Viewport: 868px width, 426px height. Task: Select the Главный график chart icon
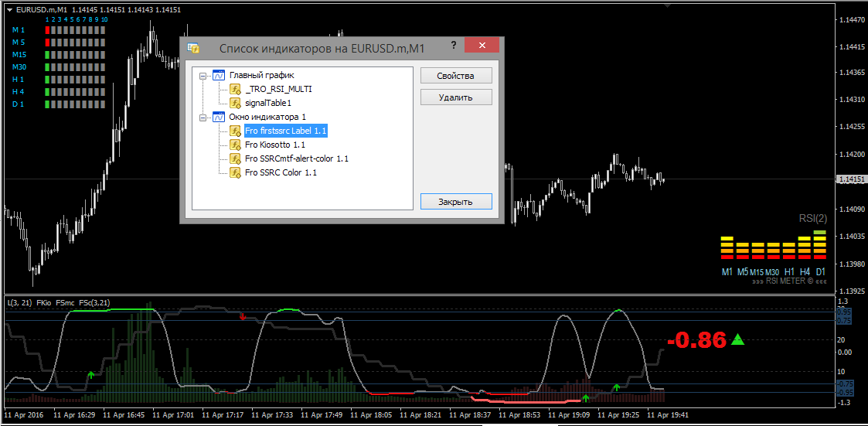click(219, 75)
